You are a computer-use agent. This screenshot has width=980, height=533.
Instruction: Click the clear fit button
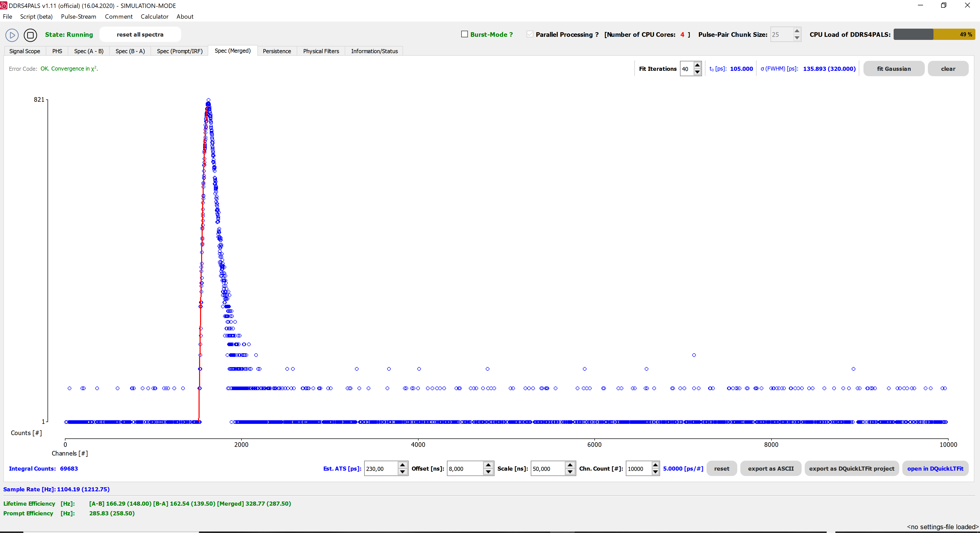click(x=948, y=69)
